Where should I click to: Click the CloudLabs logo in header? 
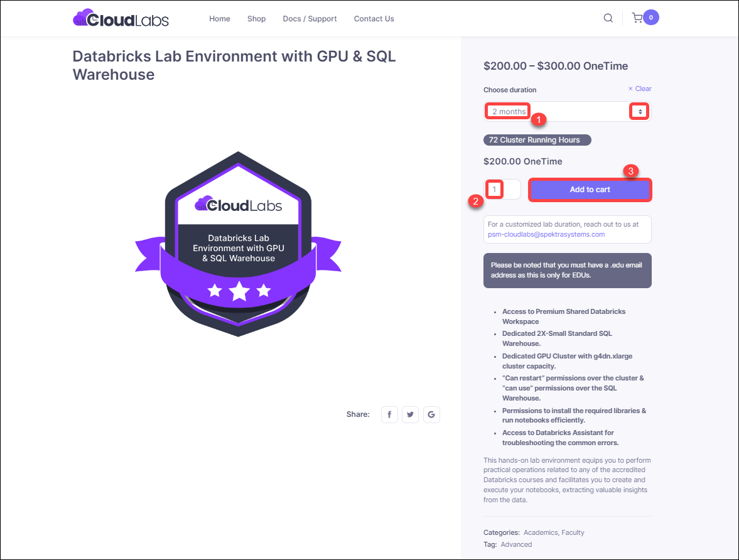tap(121, 18)
